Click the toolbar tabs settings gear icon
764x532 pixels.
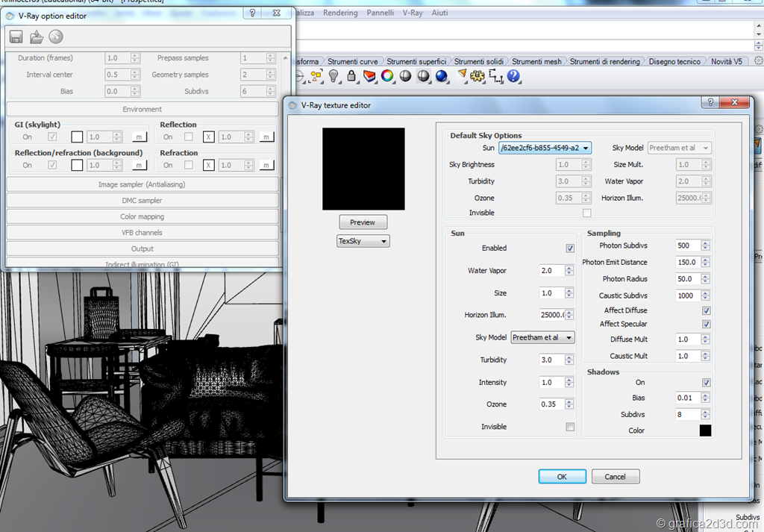tap(759, 61)
